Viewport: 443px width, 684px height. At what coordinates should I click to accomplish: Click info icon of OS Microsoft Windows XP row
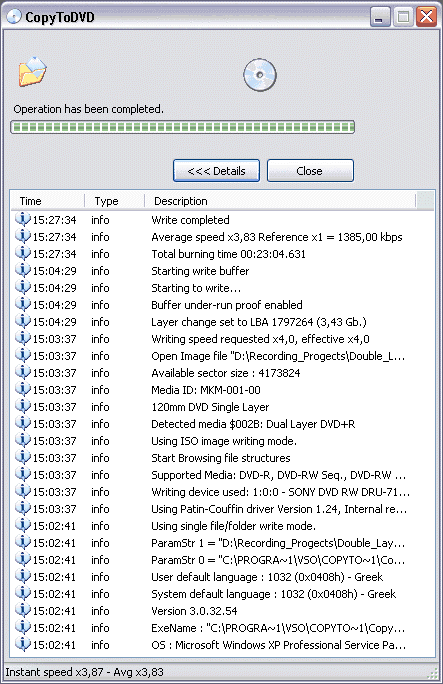[23, 644]
